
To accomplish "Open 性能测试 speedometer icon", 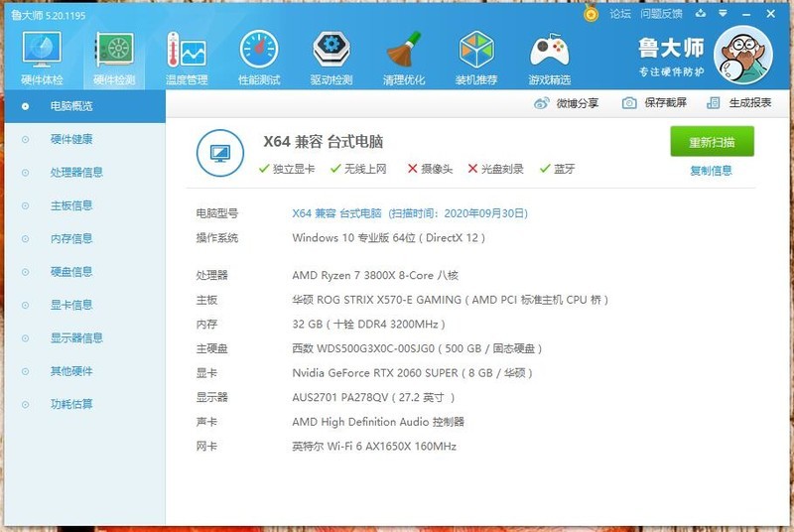I will pyautogui.click(x=259, y=58).
